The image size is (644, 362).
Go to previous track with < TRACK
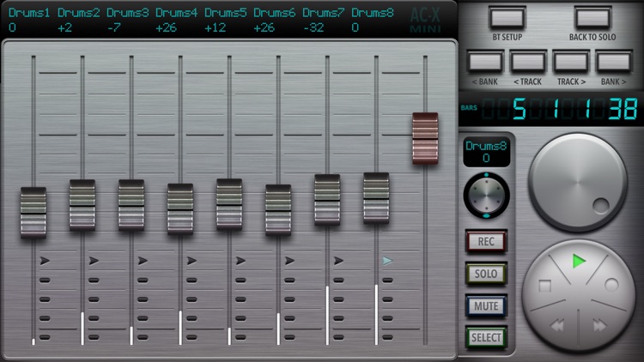[x=528, y=62]
